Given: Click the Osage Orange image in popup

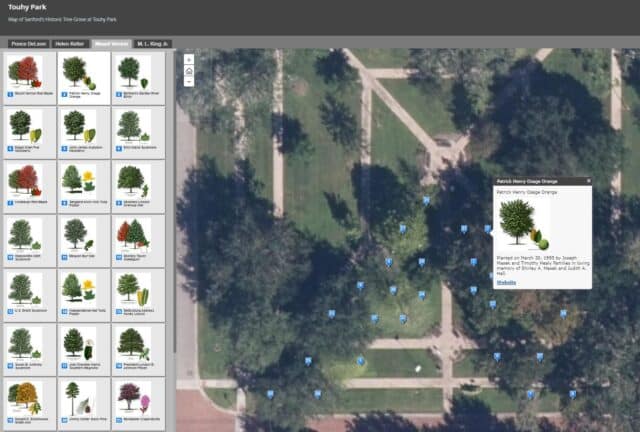Looking at the screenshot, I should 523,223.
